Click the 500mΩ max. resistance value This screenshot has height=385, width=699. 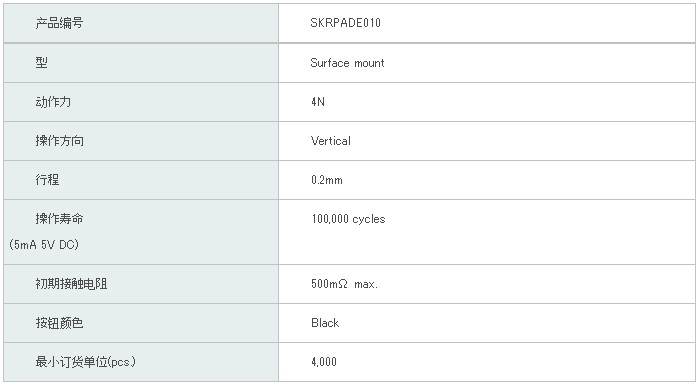tap(344, 284)
